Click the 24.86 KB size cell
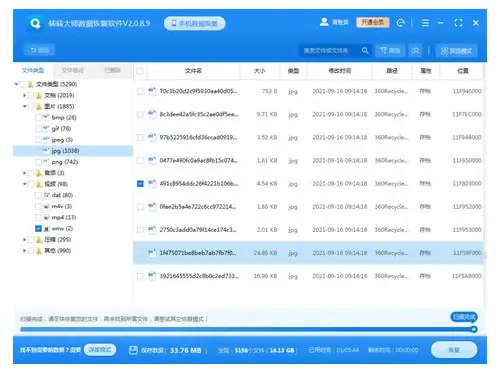The height and width of the screenshot is (374, 500). point(265,253)
